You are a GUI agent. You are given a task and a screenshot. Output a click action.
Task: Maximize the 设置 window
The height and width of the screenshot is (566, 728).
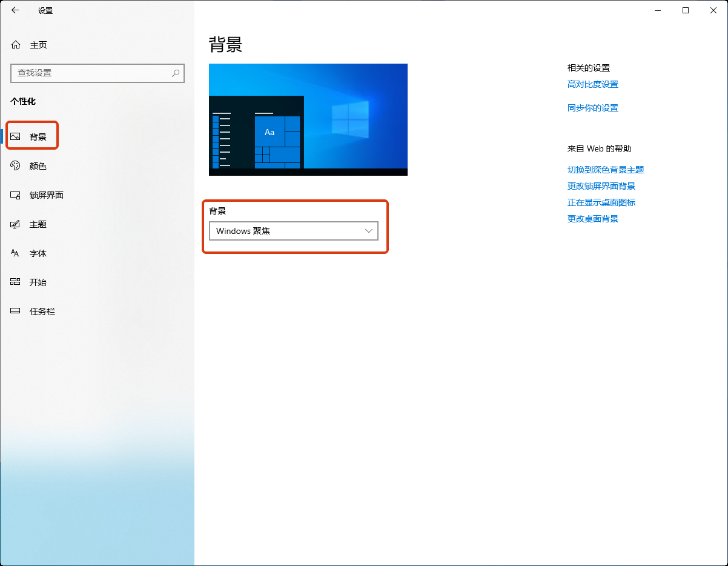686,10
